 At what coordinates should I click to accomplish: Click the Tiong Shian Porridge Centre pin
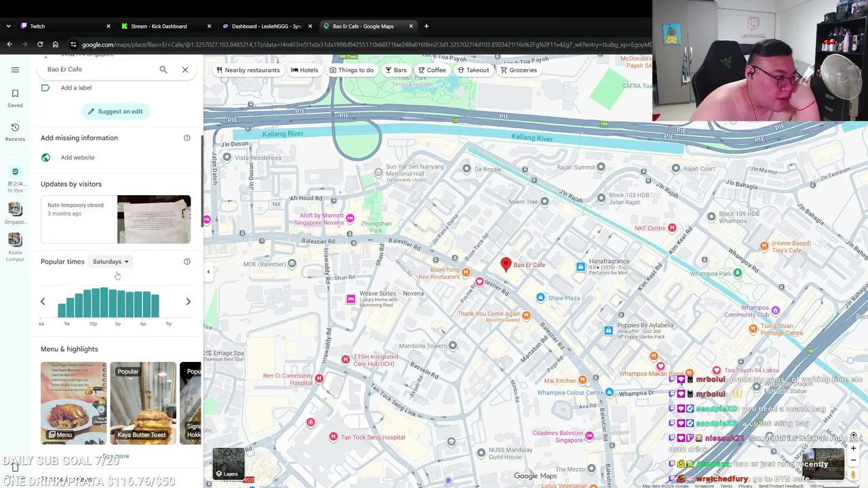[753, 329]
